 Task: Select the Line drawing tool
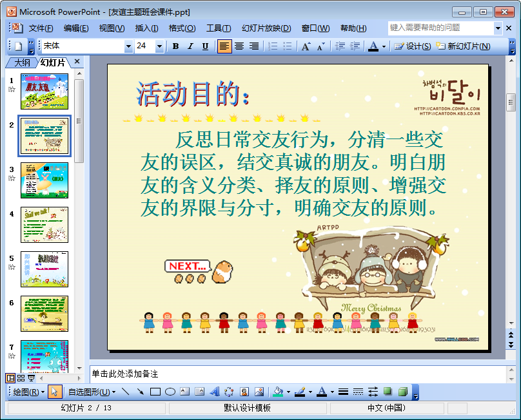126,392
